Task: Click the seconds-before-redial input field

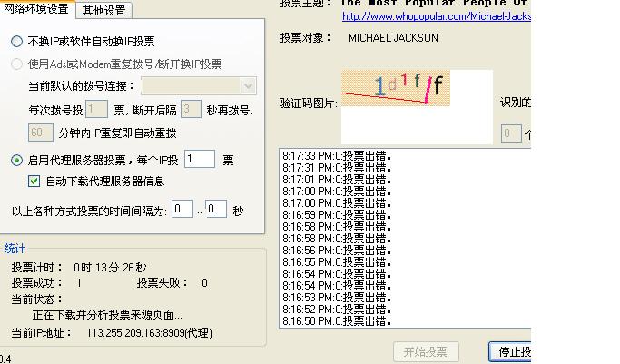Action: pos(190,110)
